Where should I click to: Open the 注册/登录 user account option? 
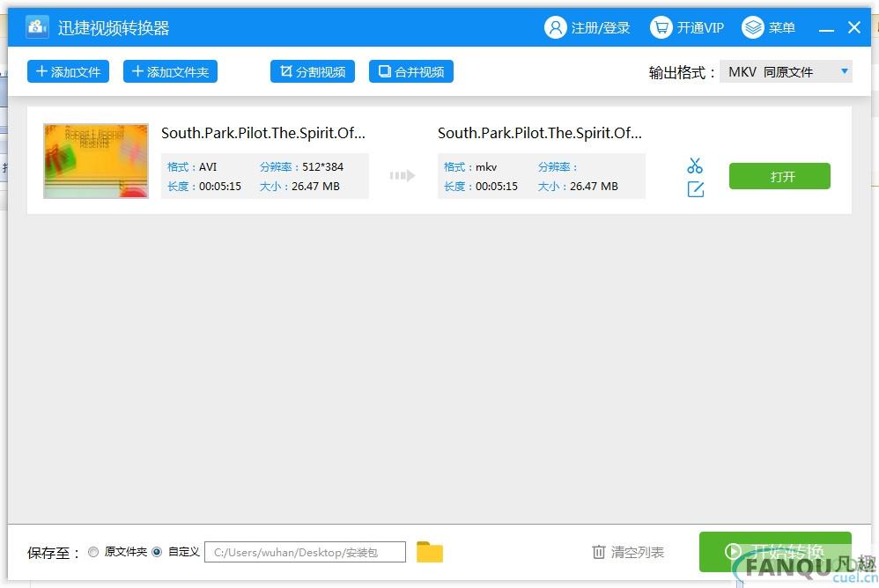pyautogui.click(x=587, y=27)
